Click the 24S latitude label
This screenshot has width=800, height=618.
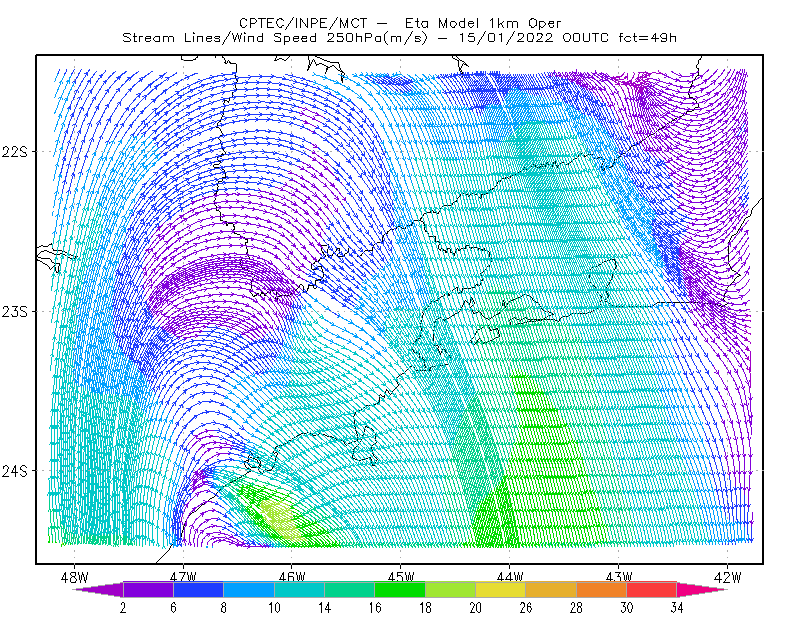tap(15, 471)
